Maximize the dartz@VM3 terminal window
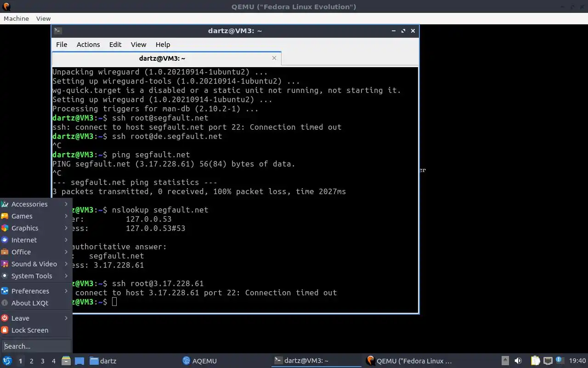This screenshot has height=368, width=588. click(x=403, y=31)
